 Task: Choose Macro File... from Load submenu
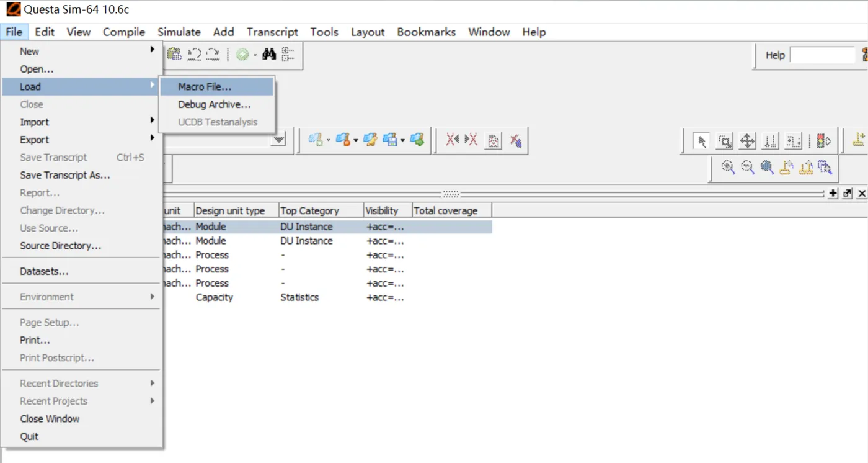(216, 87)
